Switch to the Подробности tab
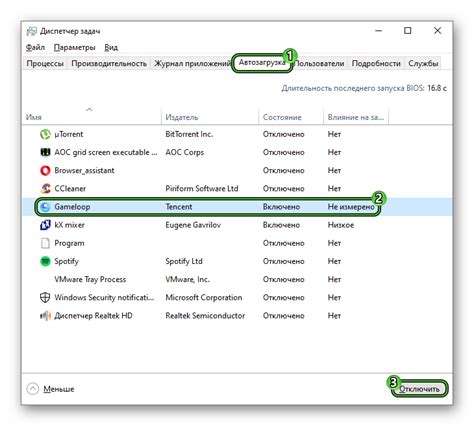 376,63
